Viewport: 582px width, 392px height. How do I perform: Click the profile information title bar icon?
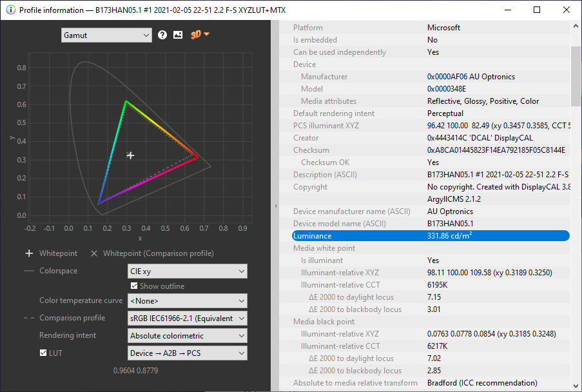(11, 10)
